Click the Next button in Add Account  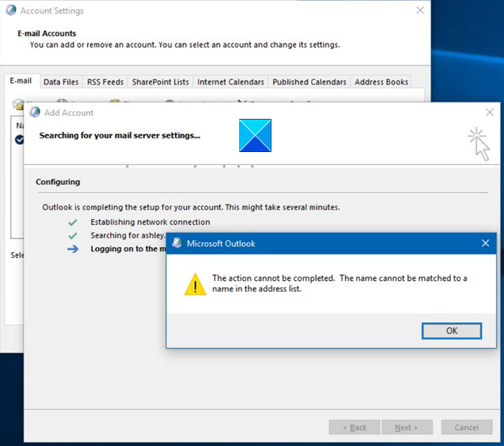tap(407, 427)
